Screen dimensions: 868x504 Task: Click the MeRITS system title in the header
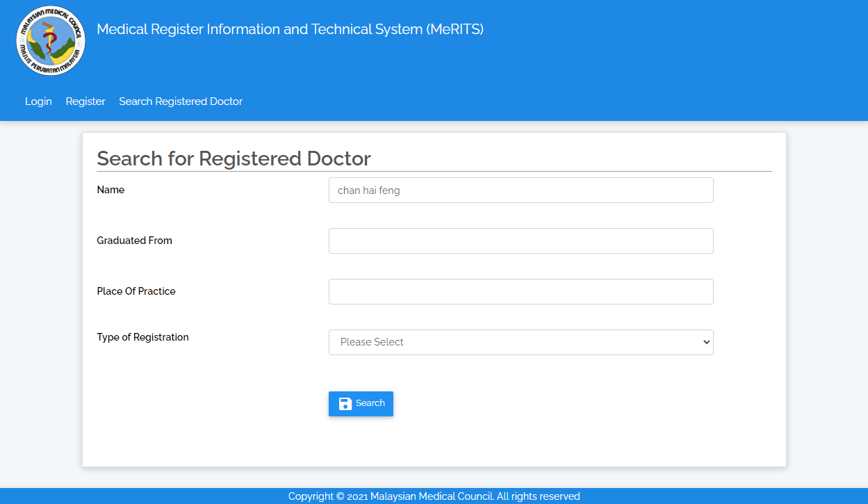click(291, 29)
